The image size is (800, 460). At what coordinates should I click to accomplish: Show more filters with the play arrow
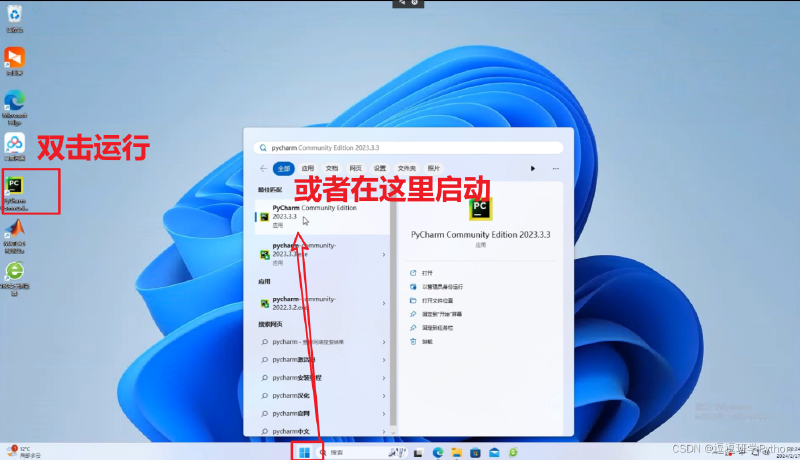[533, 168]
